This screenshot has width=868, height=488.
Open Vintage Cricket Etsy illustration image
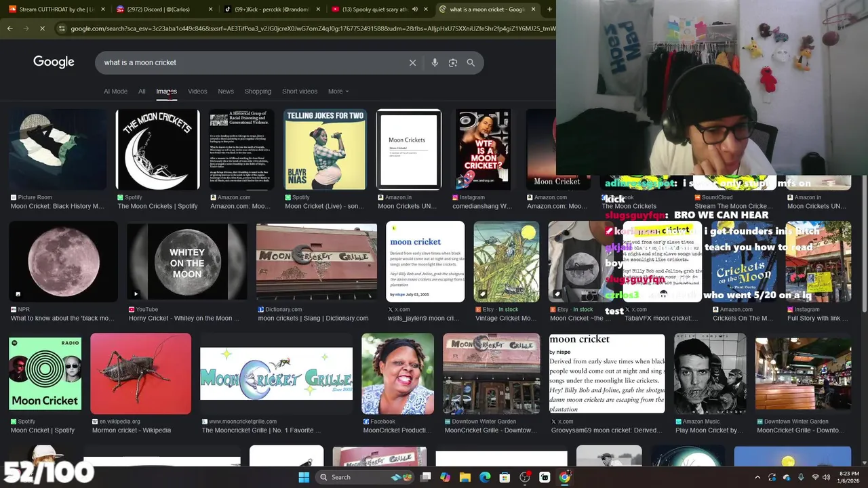(x=507, y=262)
